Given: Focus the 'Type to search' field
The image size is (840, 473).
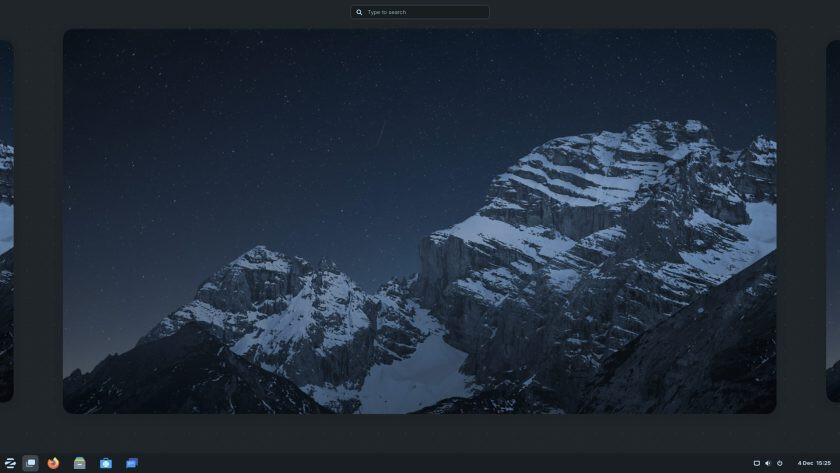Looking at the screenshot, I should coord(425,12).
